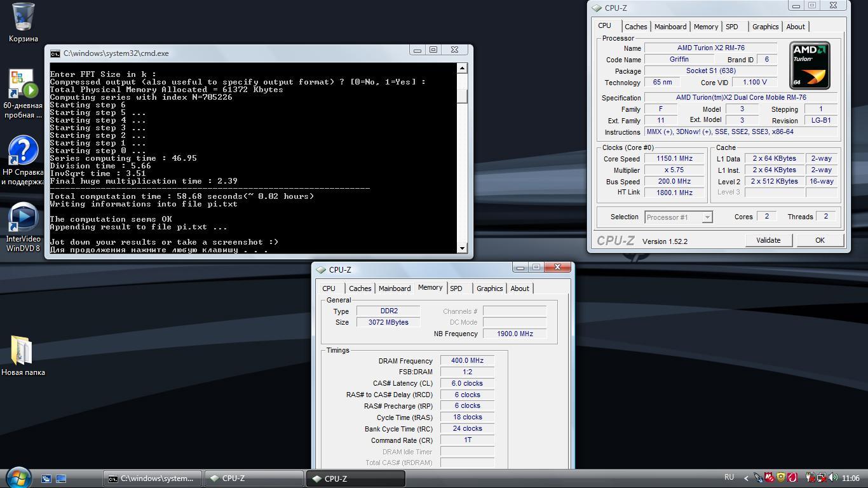The width and height of the screenshot is (868, 488).
Task: Switch to Graphics tab in Memory CPU-Z window
Action: pos(489,288)
